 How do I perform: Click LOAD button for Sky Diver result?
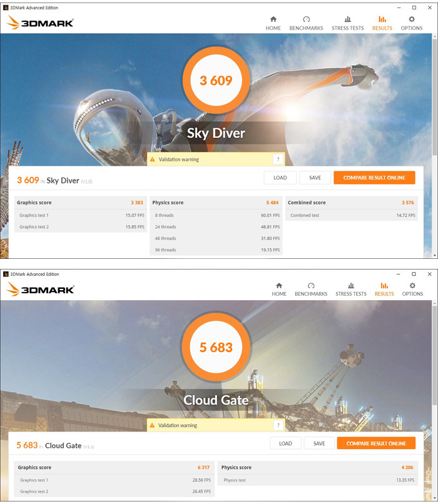click(280, 178)
